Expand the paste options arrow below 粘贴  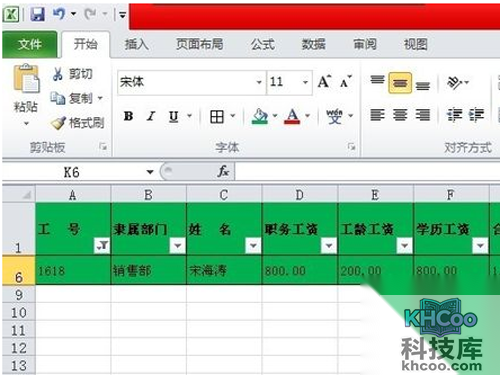[x=26, y=124]
